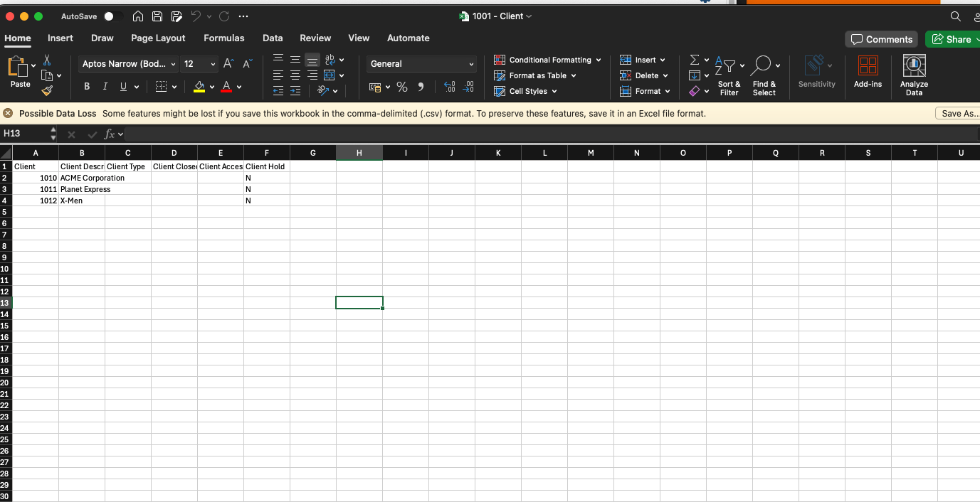Click the AutoSum sigma icon
The width and height of the screenshot is (980, 502).
tap(695, 60)
